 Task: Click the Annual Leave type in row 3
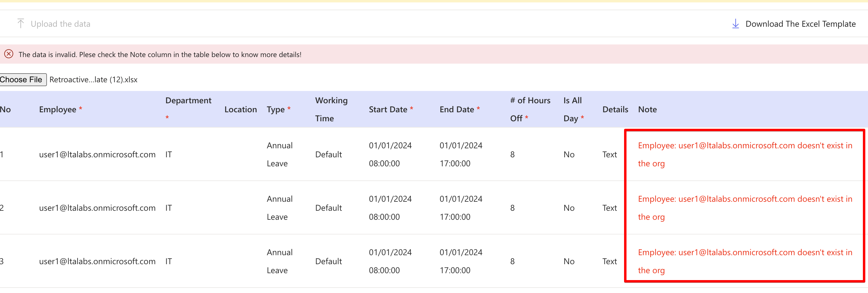pos(279,261)
